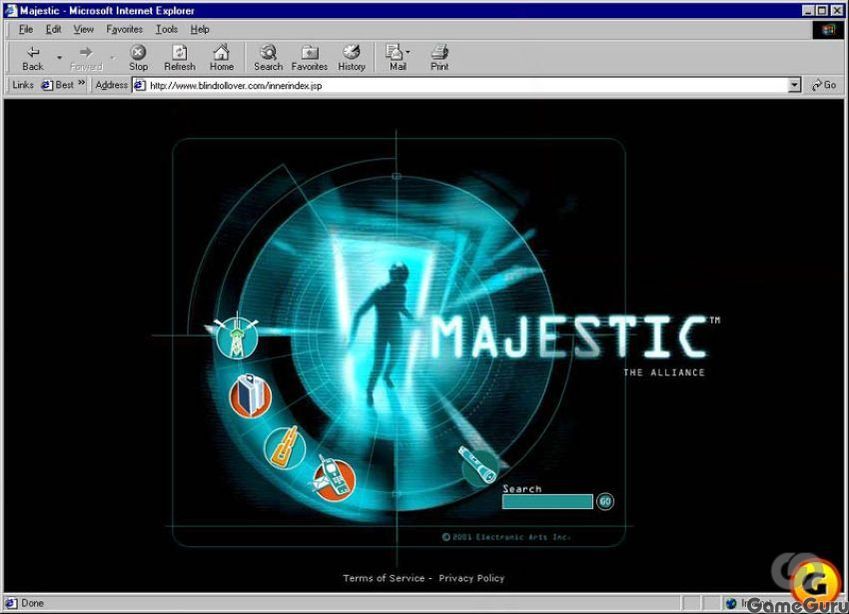Click the Mail toolbar button
Viewport: 849px width, 614px height.
click(396, 58)
